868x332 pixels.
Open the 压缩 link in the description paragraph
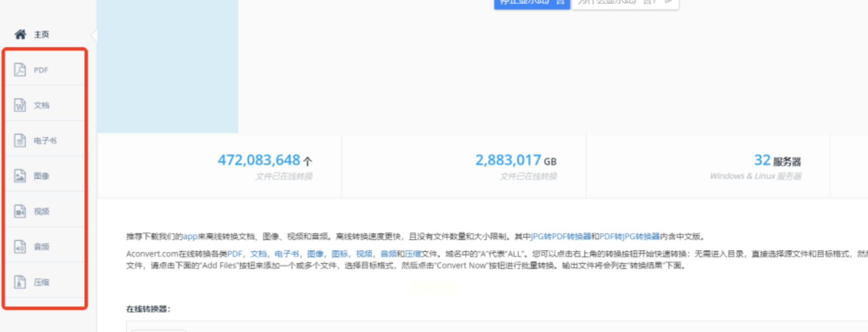pos(413,254)
